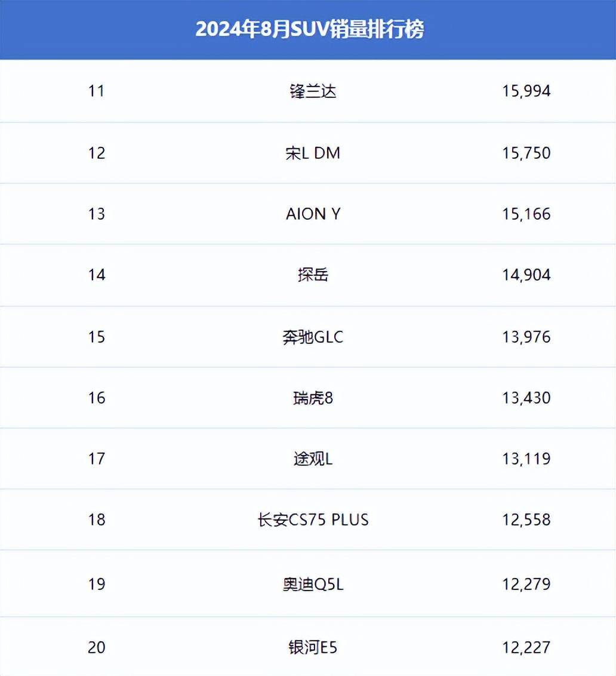The height and width of the screenshot is (676, 616).
Task: Select rank number 11
Action: [97, 91]
